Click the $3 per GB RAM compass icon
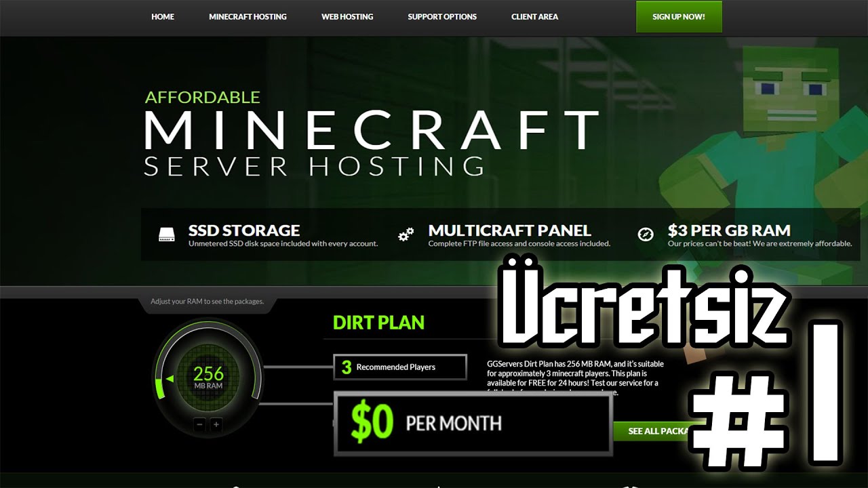Screen dimensions: 868x488 (x=646, y=235)
